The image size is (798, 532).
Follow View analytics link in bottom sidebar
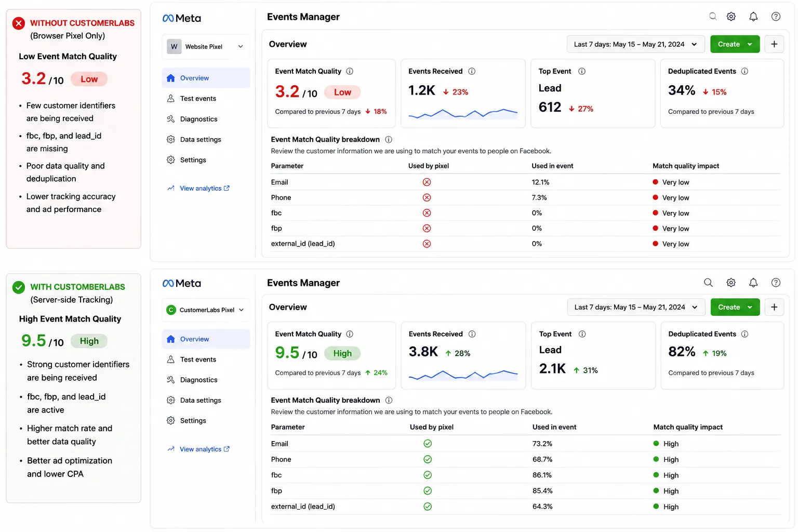pyautogui.click(x=198, y=449)
